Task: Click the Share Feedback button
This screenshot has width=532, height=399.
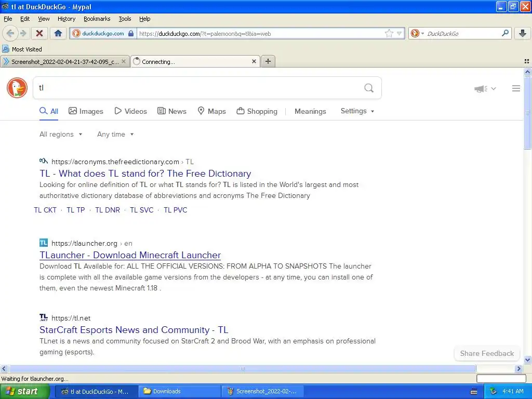Action: coord(487,353)
